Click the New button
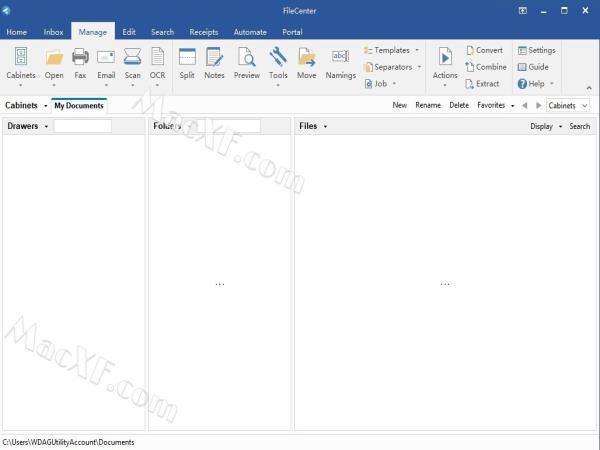 (399, 105)
